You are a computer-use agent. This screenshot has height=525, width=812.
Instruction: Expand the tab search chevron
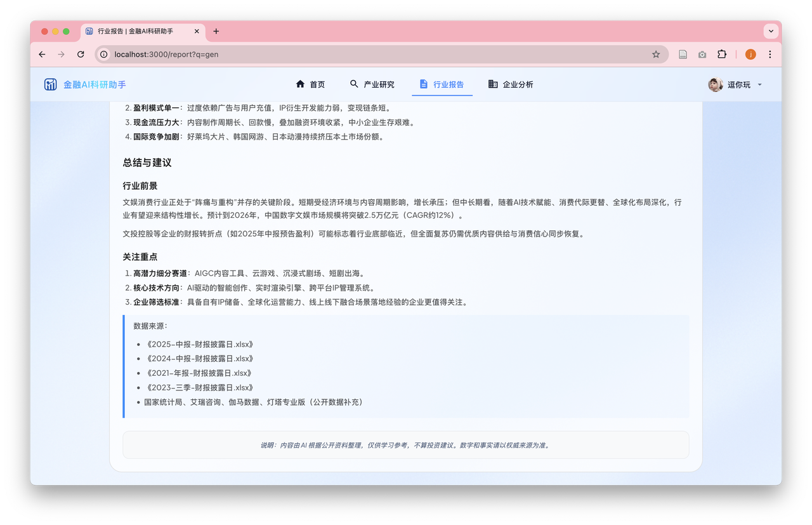[x=771, y=31]
